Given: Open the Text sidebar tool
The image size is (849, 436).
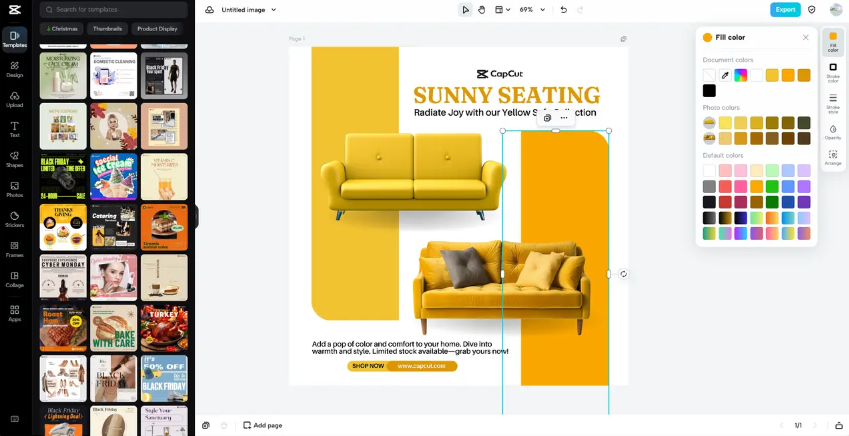Looking at the screenshot, I should click(x=15, y=129).
